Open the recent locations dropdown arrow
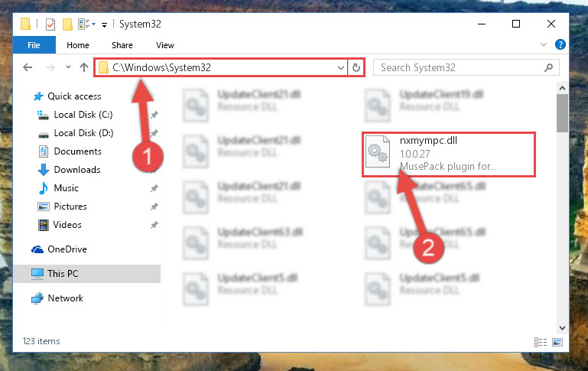The image size is (588, 371). pyautogui.click(x=68, y=67)
